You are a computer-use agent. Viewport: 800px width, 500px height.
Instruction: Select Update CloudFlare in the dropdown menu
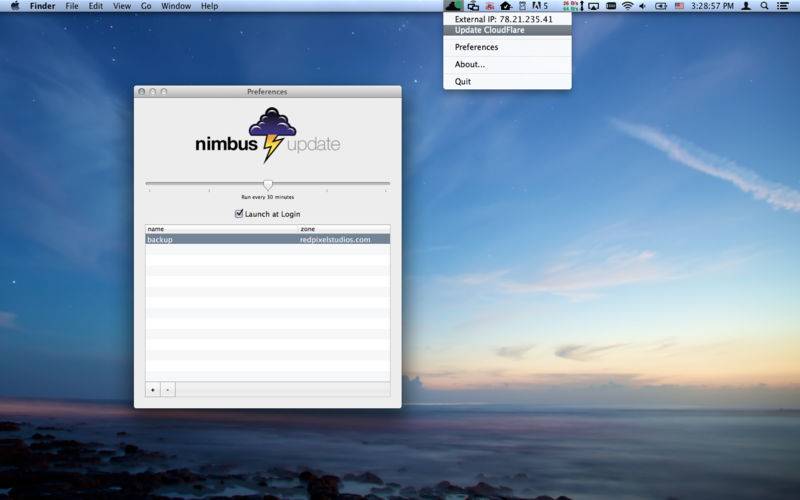point(507,30)
